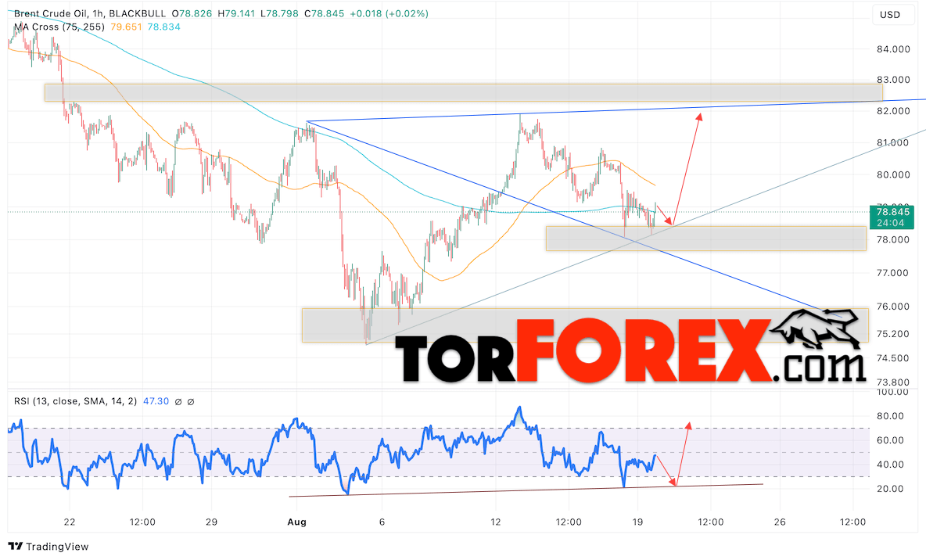926x560 pixels.
Task: Click the TradingView logo
Action: 48,547
